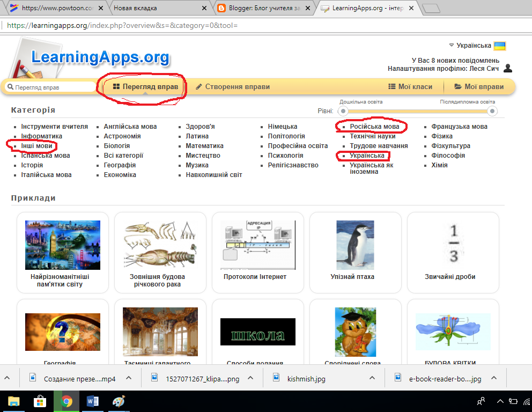This screenshot has width=532, height=412.
Task: Select category Інформатика
Action: pyautogui.click(x=42, y=136)
